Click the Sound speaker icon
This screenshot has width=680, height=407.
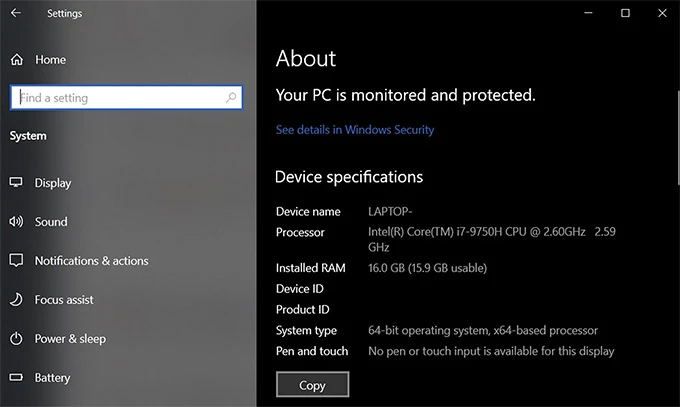16,222
